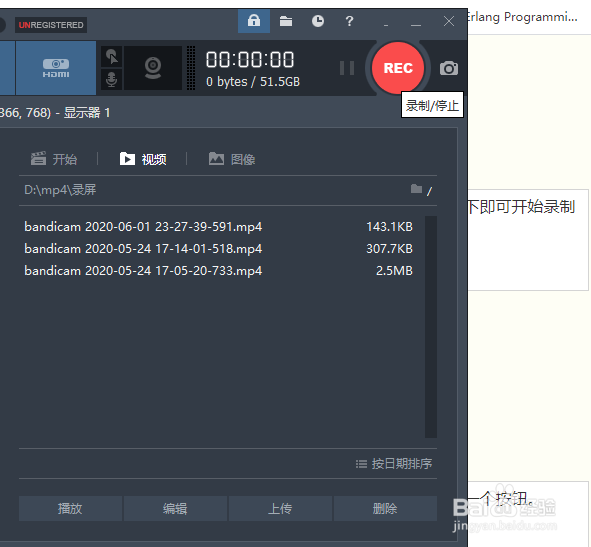Viewport: 591px width, 547px height.
Task: Open the scheduled recording clock icon
Action: (x=318, y=21)
